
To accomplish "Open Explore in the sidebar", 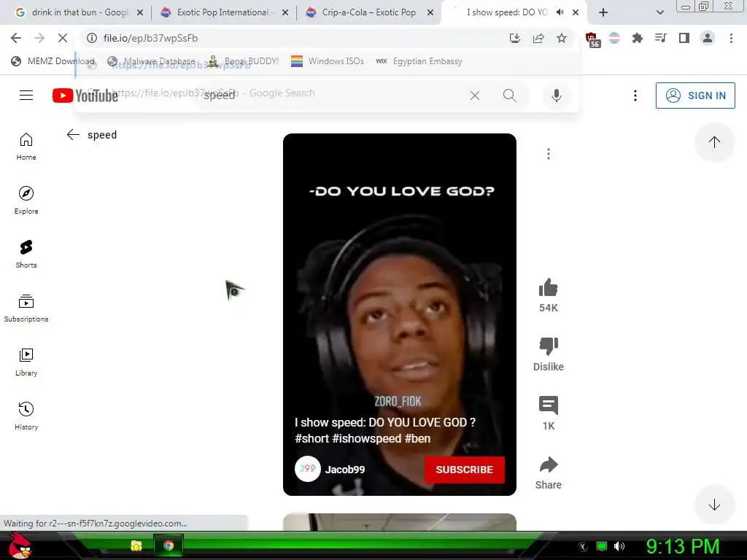I will coord(26,200).
